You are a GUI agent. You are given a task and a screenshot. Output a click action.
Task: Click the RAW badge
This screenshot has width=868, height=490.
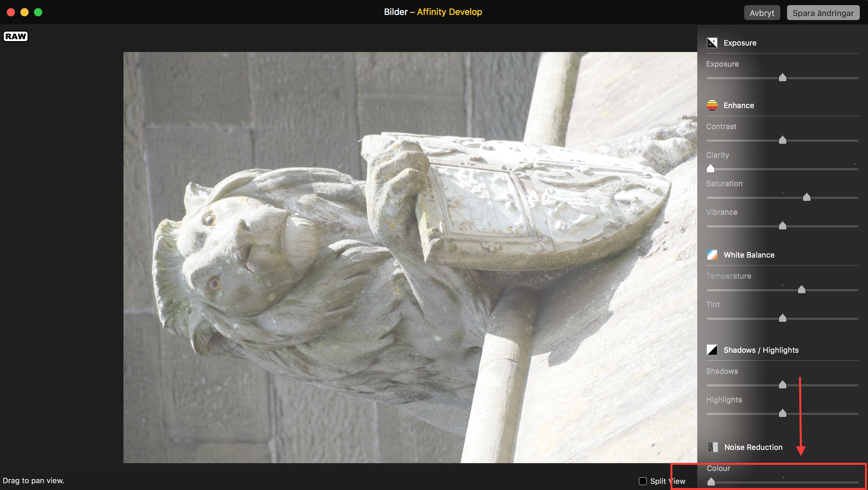click(16, 36)
